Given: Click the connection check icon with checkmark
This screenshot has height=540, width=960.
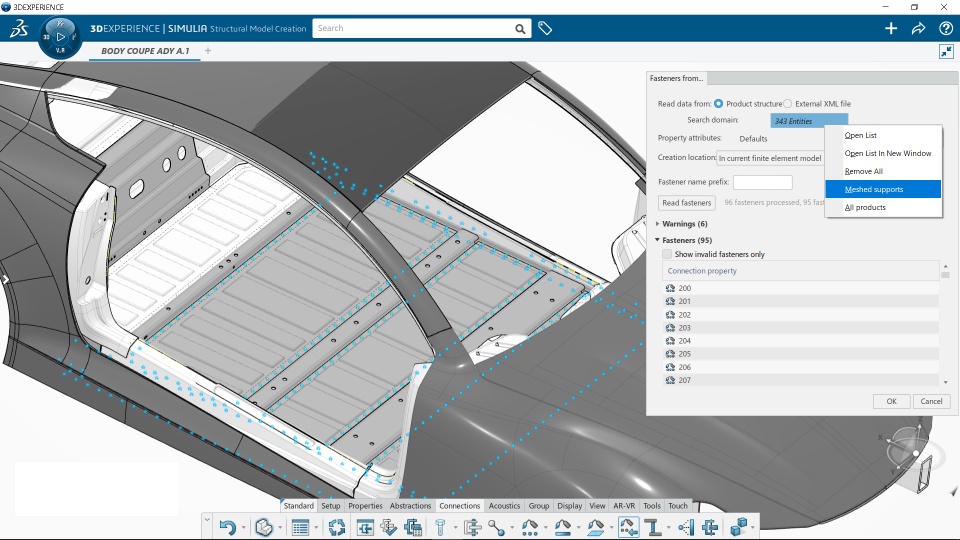Looking at the screenshot, I should click(389, 527).
